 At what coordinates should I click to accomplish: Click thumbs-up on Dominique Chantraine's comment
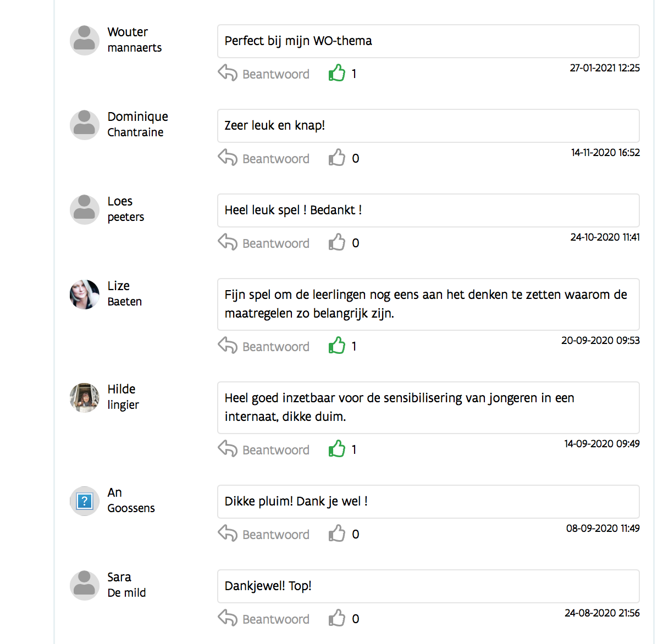(x=336, y=158)
